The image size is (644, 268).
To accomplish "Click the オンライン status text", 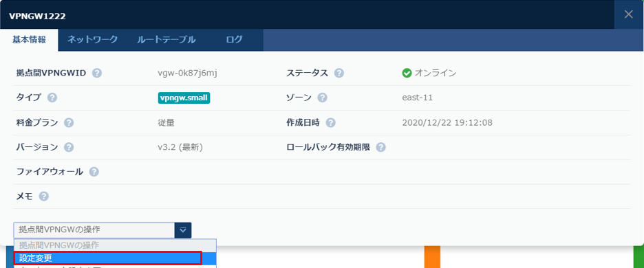I will pos(436,74).
